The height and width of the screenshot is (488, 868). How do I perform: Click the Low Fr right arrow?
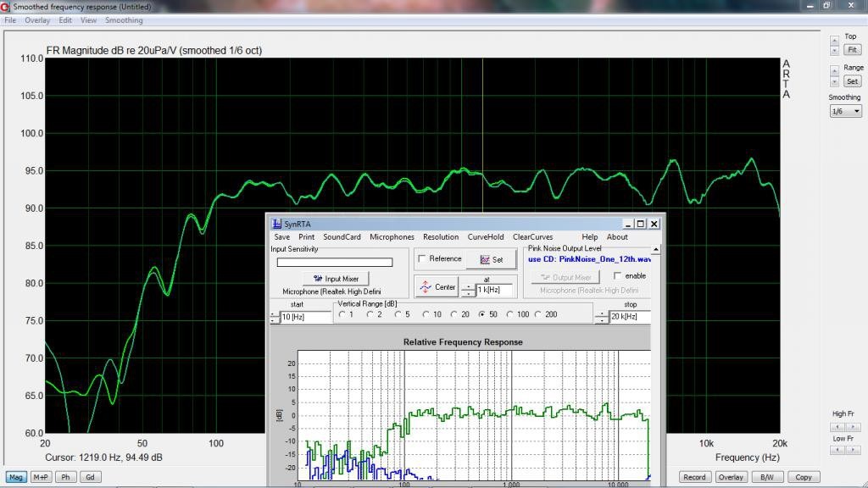click(853, 450)
